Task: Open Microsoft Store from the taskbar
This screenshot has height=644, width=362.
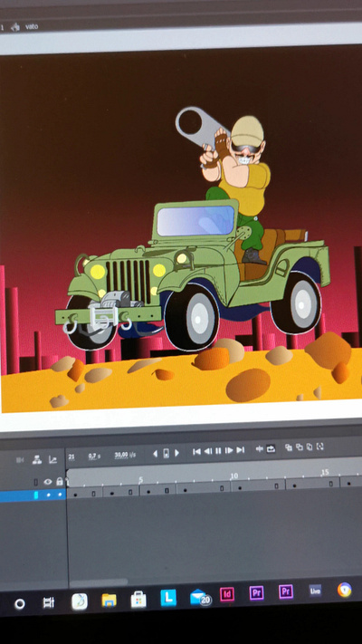Action: [x=138, y=600]
